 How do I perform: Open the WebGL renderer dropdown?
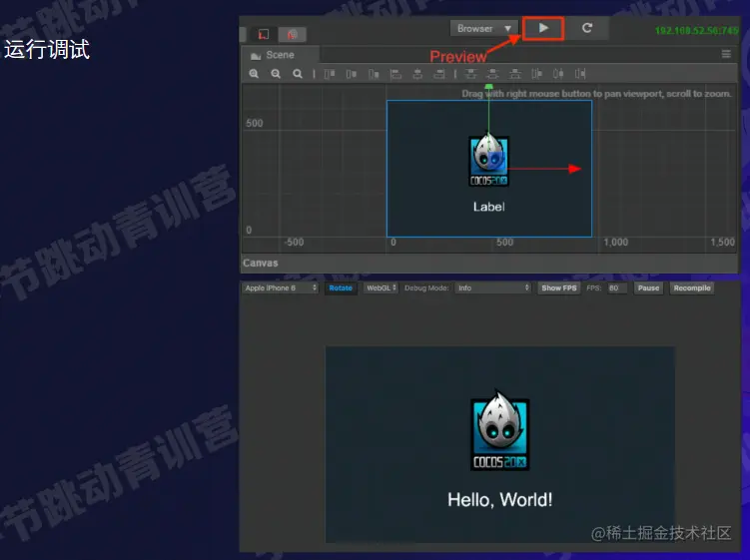click(380, 287)
